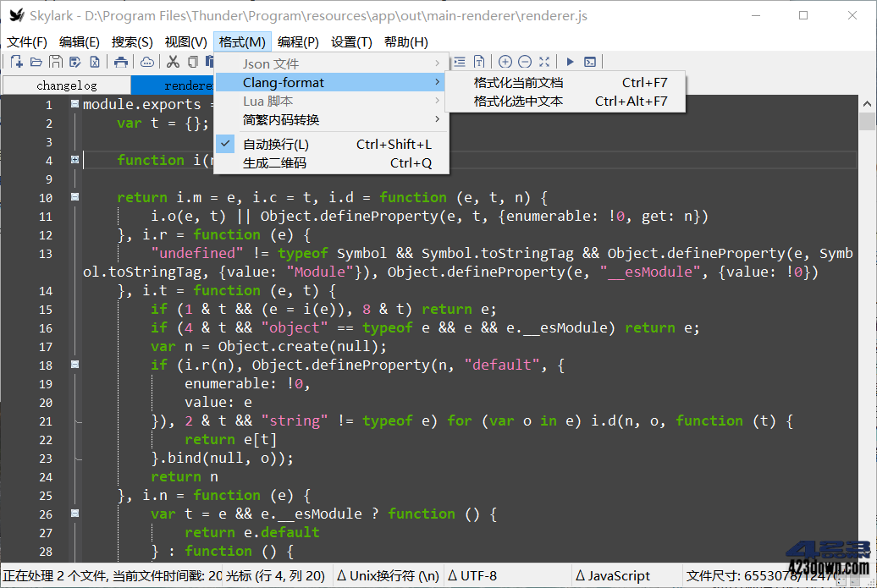Zoom in using the plus magnifier icon

505,61
